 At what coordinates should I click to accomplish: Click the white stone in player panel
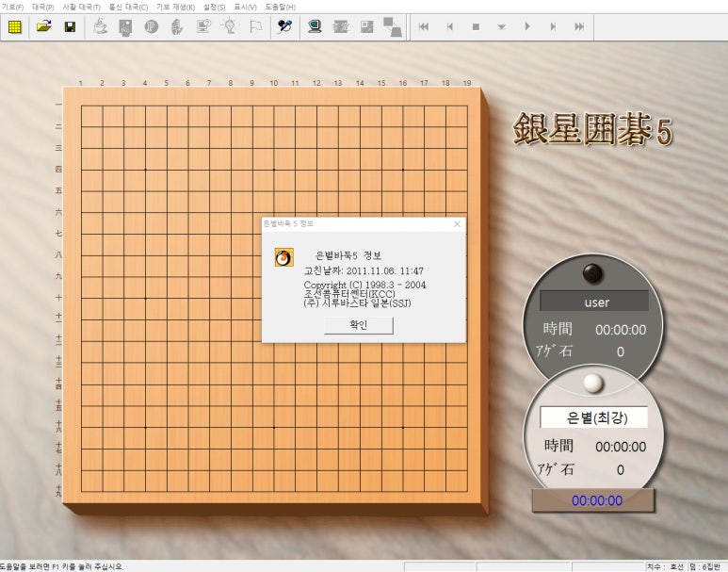tap(593, 384)
